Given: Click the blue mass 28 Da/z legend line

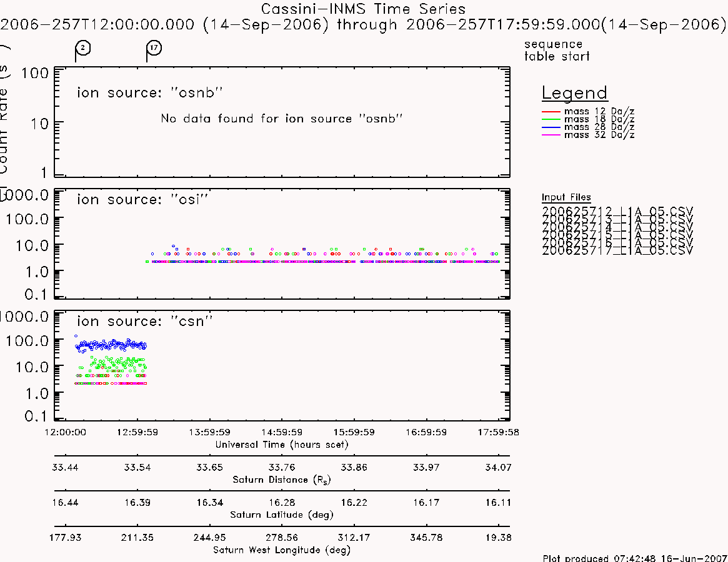Looking at the screenshot, I should coord(551,127).
